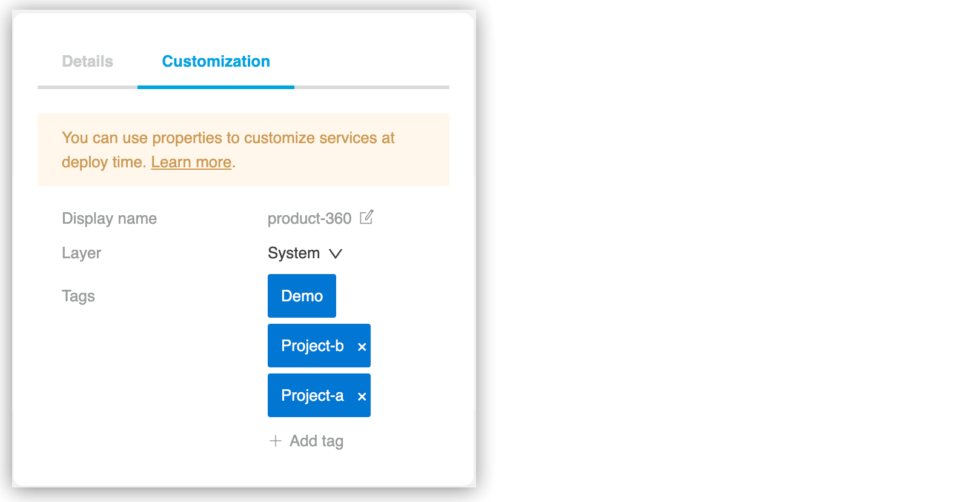980x502 pixels.
Task: Edit the display name via the pencil icon
Action: (x=366, y=218)
